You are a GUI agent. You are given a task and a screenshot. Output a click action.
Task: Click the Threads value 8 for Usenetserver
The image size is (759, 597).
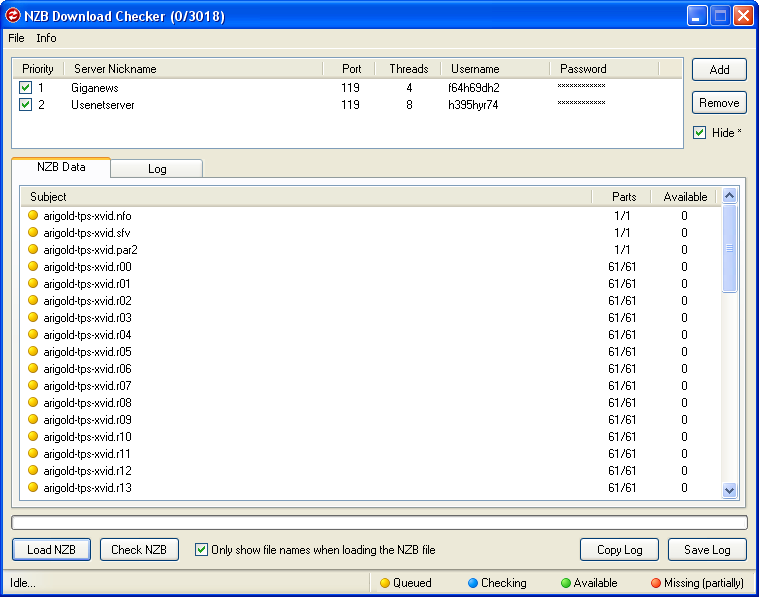[409, 105]
